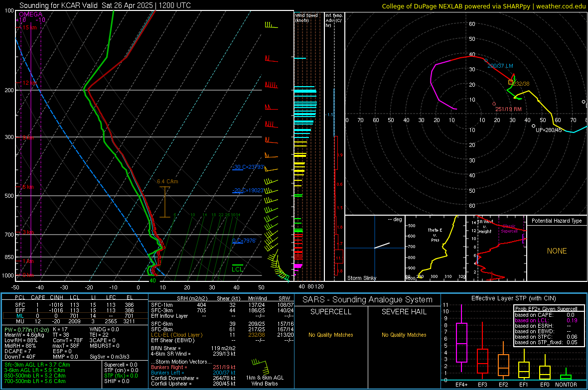Click the Effective Layer STP (with CIN) title

[x=514, y=298]
